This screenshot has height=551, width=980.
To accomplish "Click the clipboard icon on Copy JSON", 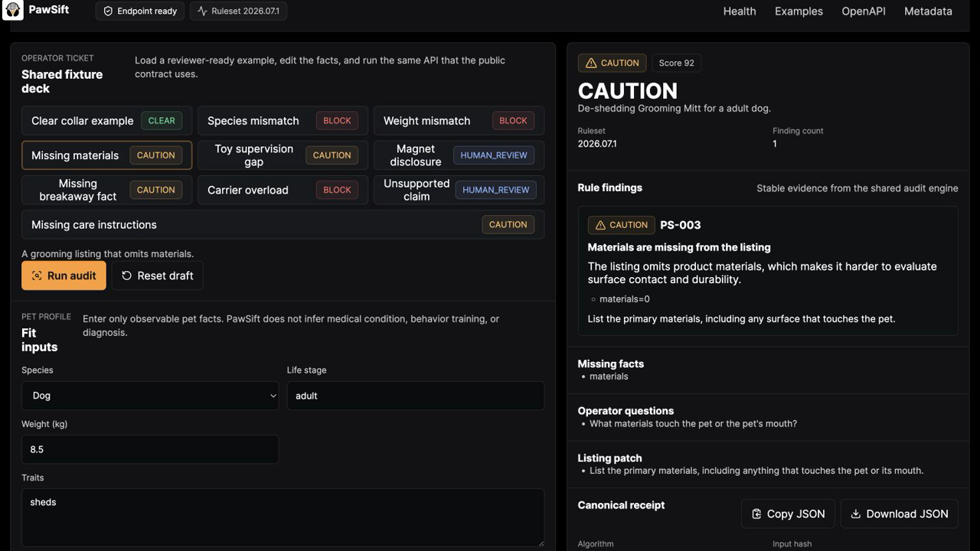I will (x=756, y=514).
